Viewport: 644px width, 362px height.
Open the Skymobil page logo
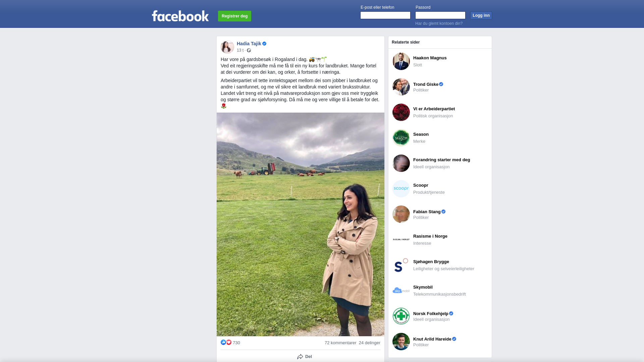[401, 291]
